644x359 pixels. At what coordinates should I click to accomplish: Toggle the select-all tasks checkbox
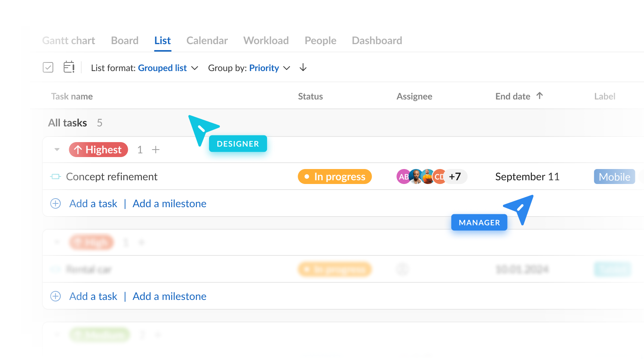48,67
